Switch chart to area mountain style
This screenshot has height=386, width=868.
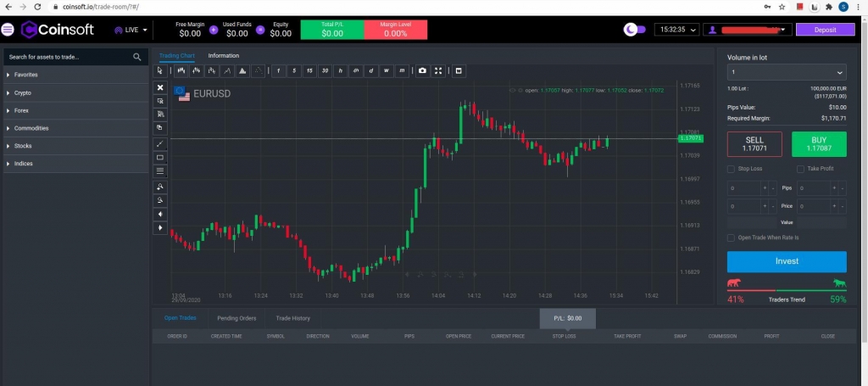coord(242,71)
